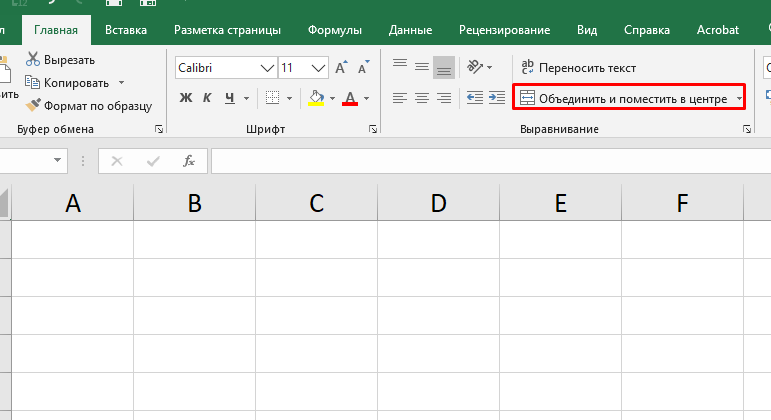The image size is (771, 420).
Task: Select column F header
Action: coord(682,203)
